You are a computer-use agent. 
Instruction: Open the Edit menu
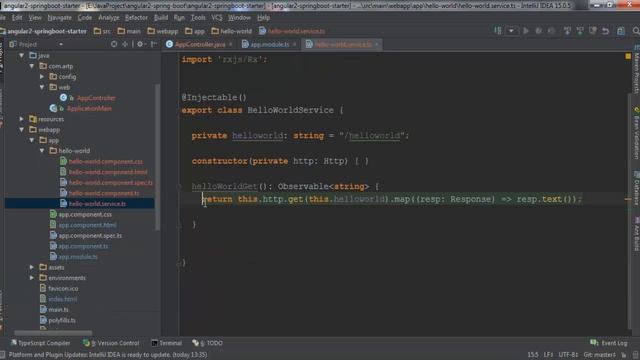(17, 18)
